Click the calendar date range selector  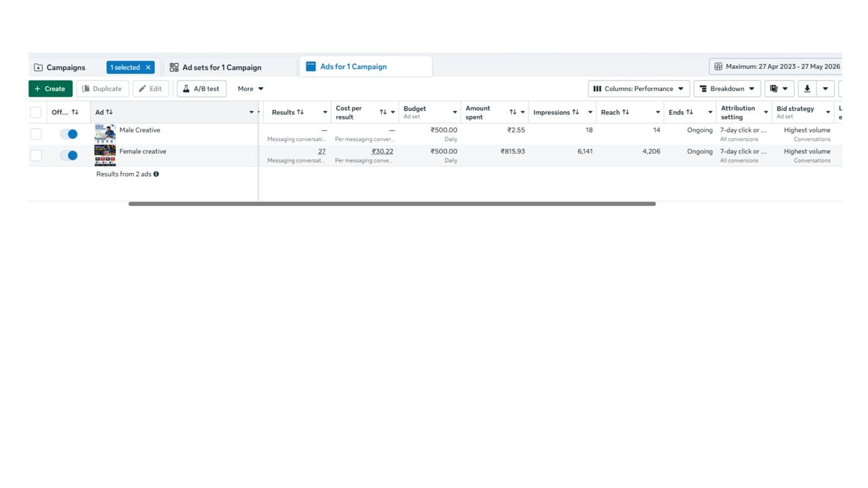click(x=775, y=66)
